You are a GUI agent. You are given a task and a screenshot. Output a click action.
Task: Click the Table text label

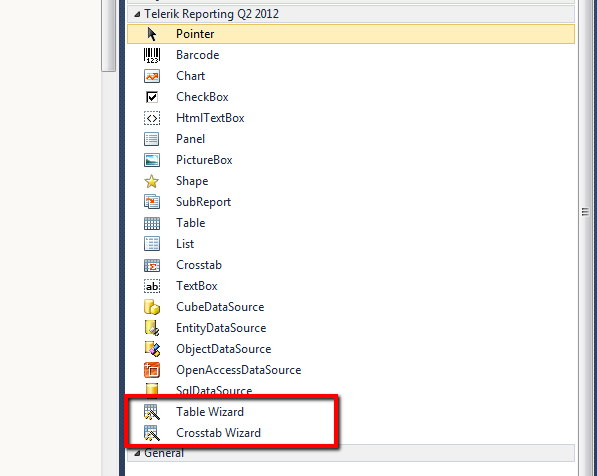[x=190, y=223]
